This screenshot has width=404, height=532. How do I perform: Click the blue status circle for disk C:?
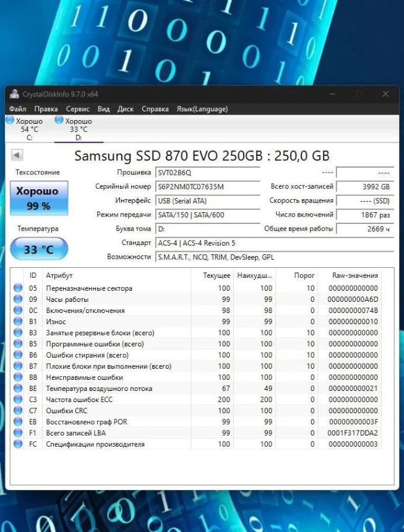click(x=10, y=120)
